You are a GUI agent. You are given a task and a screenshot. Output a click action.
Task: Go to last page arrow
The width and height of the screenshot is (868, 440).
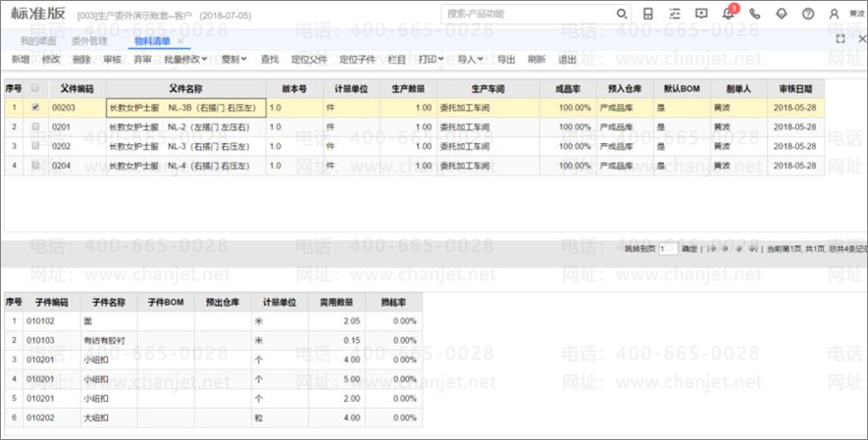[752, 249]
